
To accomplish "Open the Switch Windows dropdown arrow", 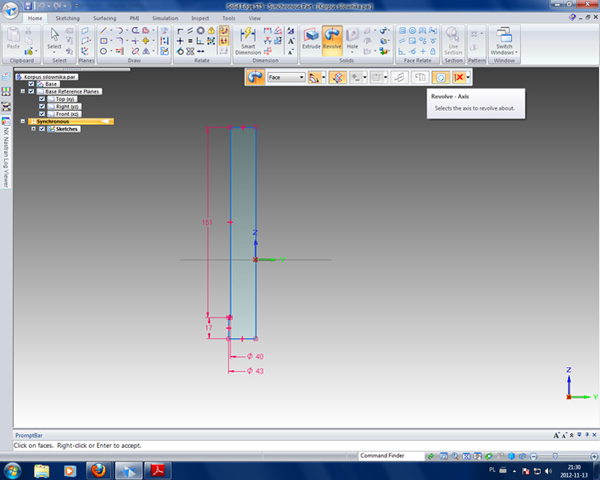I will 516,52.
